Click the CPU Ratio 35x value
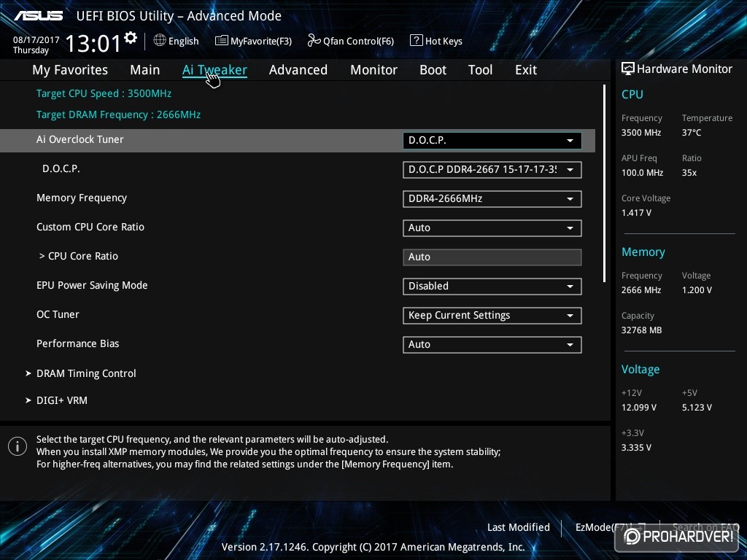The image size is (747, 560). (x=689, y=173)
